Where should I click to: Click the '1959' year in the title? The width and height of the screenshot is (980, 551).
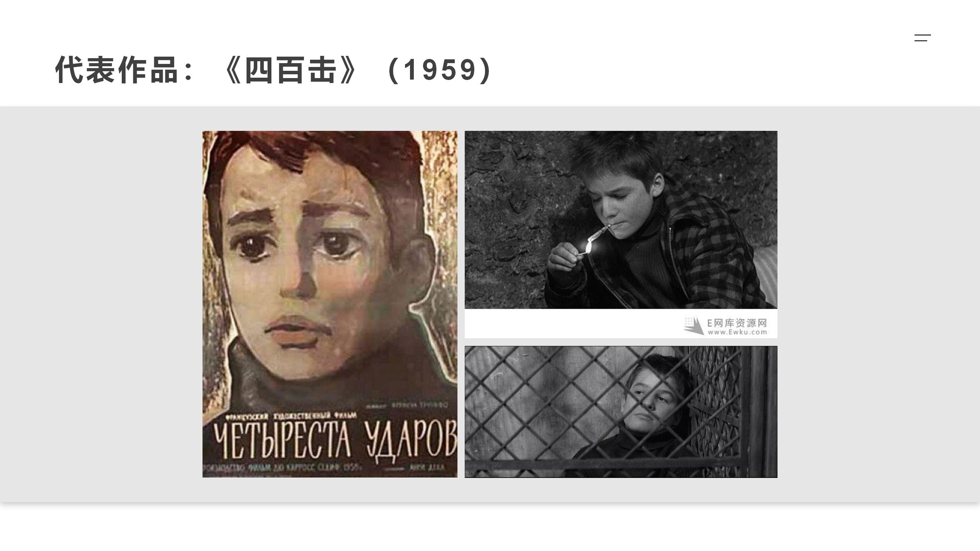(x=439, y=70)
